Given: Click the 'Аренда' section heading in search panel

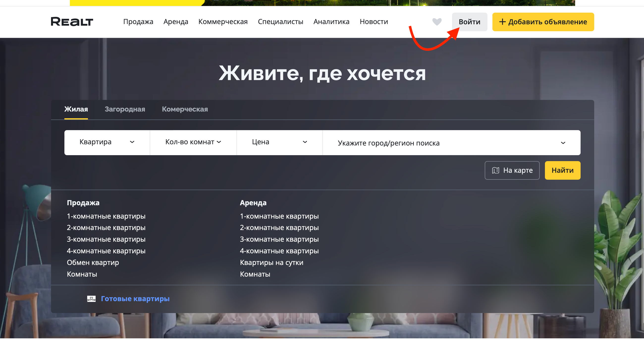Looking at the screenshot, I should (253, 203).
